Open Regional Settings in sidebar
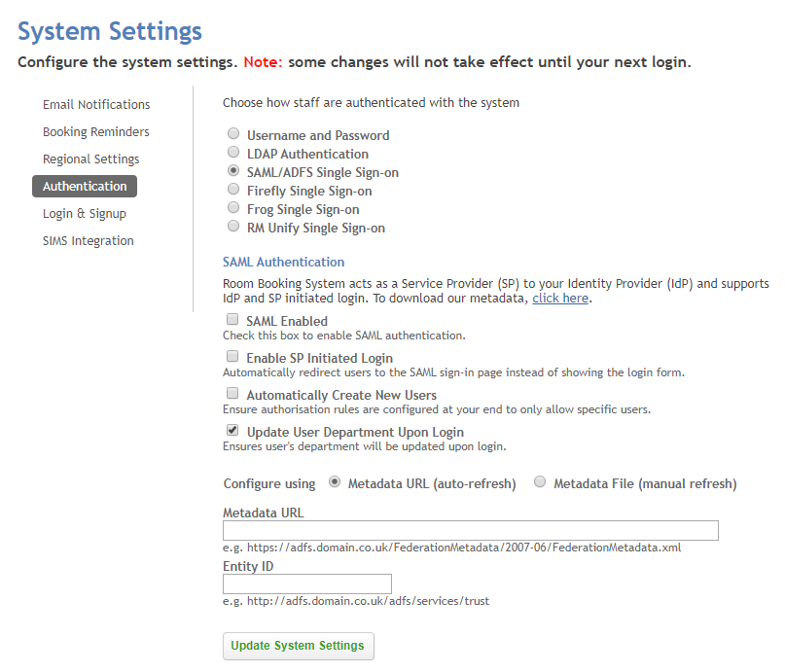Image resolution: width=785 pixels, height=672 pixels. (x=90, y=159)
